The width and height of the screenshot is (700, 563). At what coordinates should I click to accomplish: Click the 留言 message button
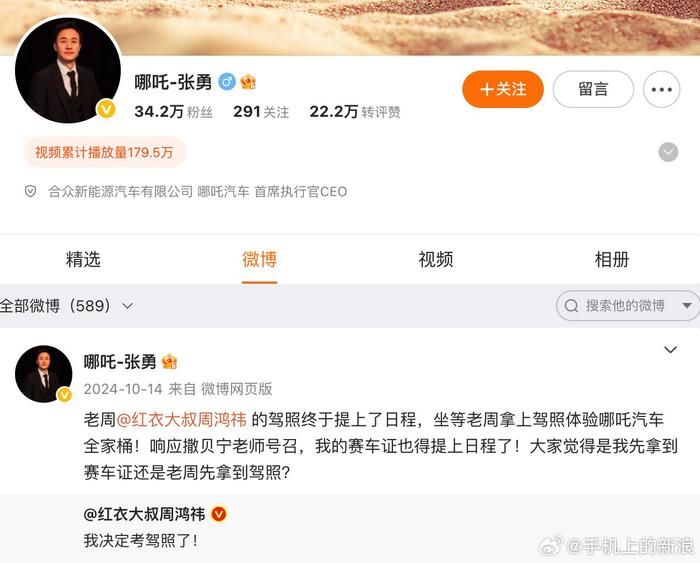(x=593, y=89)
